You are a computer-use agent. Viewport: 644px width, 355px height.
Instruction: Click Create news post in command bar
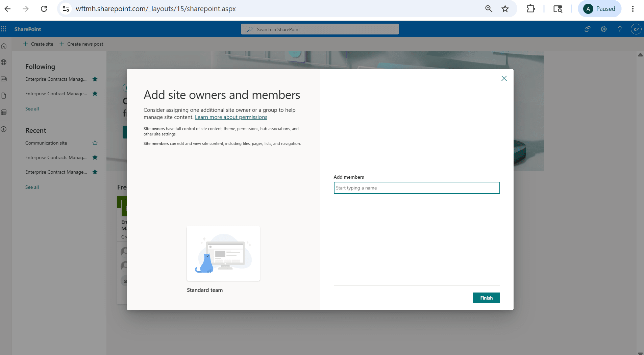point(81,44)
